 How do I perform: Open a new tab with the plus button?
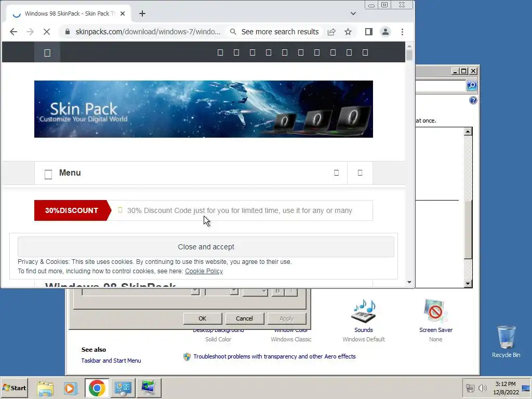pos(142,14)
